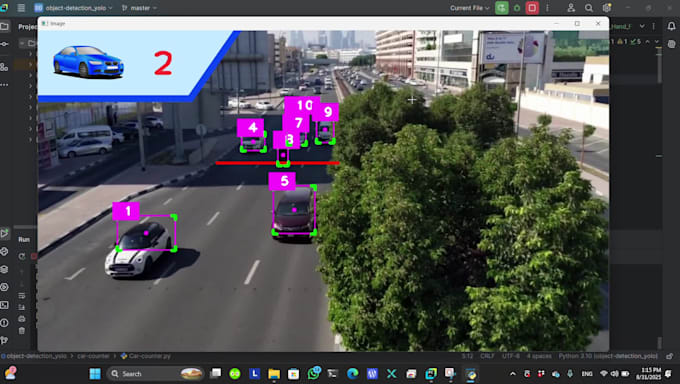Open IDE settings gear icon
Viewport: 680px width, 384px height.
click(606, 8)
